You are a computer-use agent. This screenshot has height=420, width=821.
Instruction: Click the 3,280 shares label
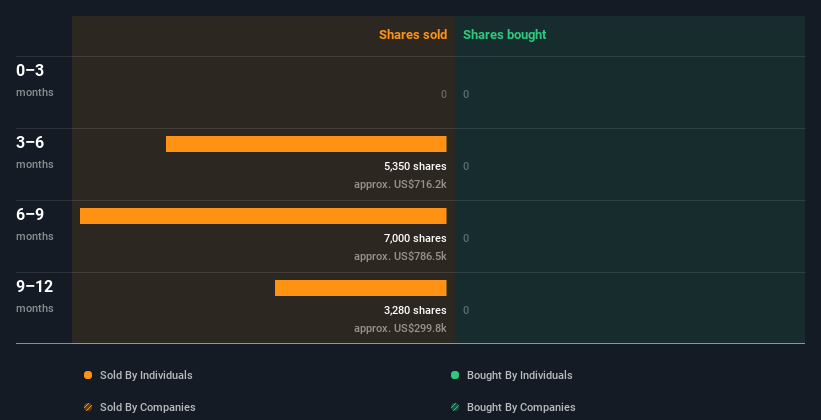coord(415,311)
